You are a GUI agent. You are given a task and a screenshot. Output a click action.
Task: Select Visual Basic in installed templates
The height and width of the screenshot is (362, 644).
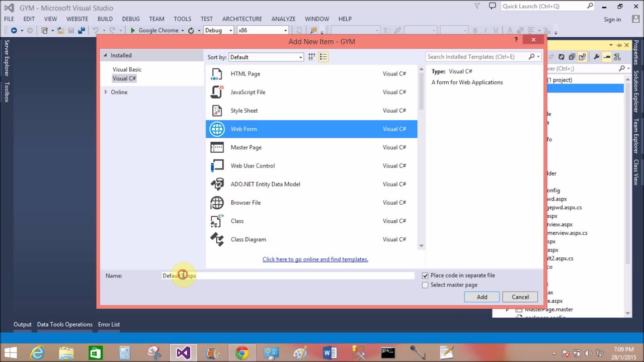coord(127,69)
